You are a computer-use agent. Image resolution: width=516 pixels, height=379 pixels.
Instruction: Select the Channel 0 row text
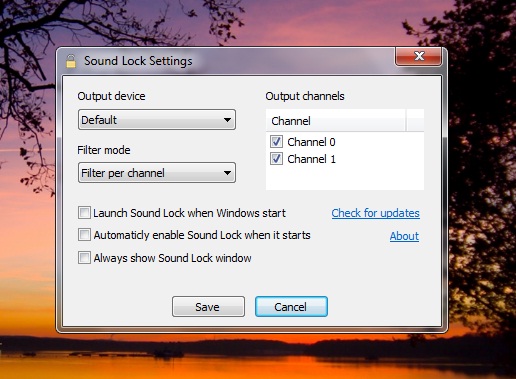click(x=311, y=142)
